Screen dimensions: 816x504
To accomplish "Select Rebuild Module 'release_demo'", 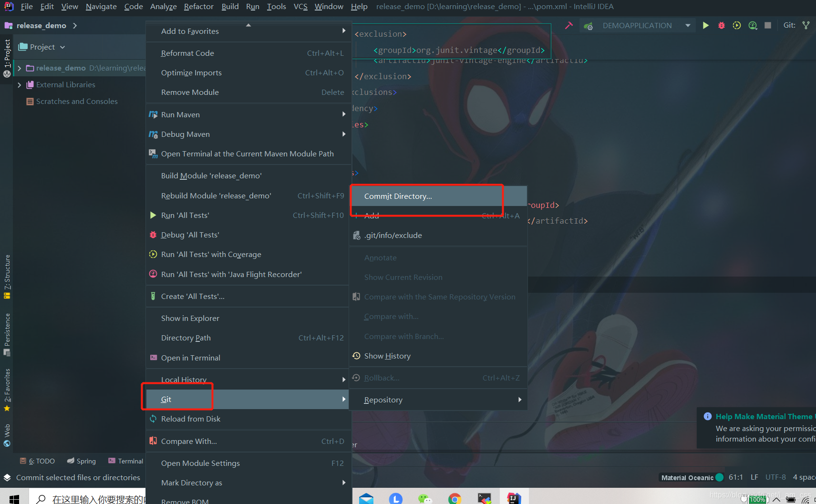I will click(x=248, y=196).
